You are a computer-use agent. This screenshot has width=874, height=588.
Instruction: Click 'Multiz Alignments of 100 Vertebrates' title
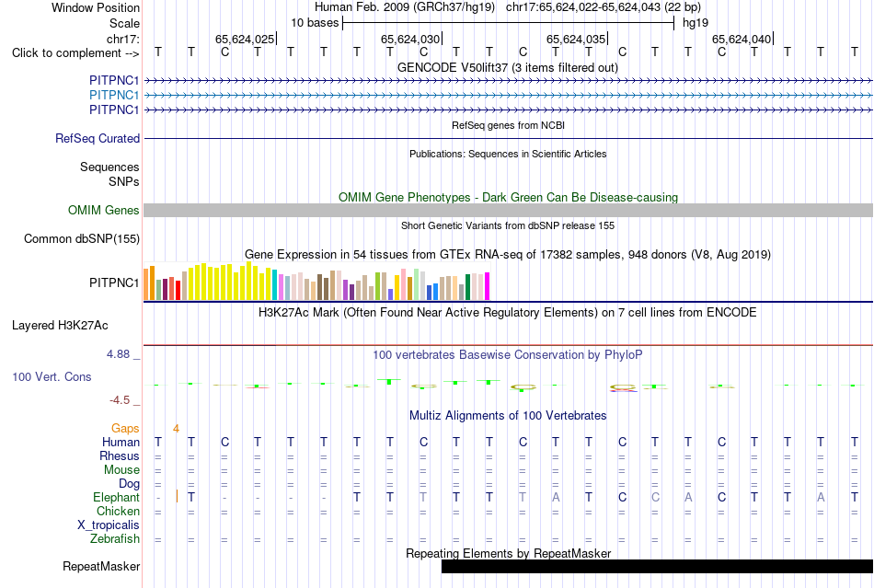click(x=508, y=415)
